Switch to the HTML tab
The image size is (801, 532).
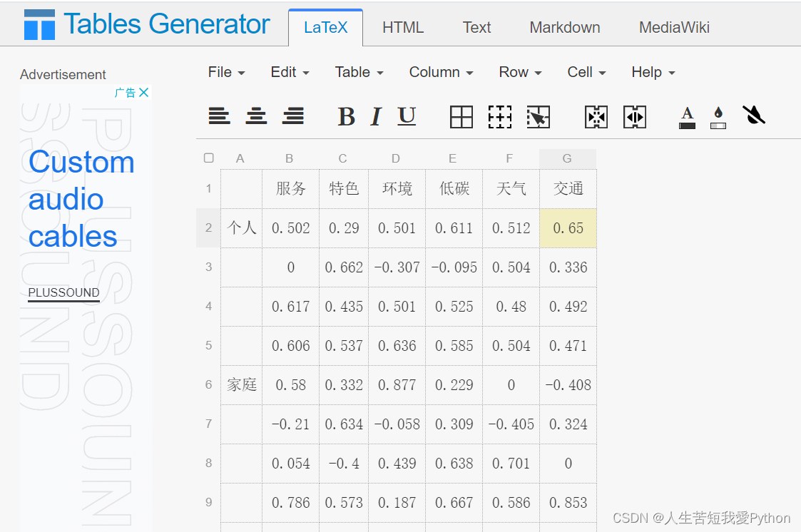pyautogui.click(x=403, y=28)
